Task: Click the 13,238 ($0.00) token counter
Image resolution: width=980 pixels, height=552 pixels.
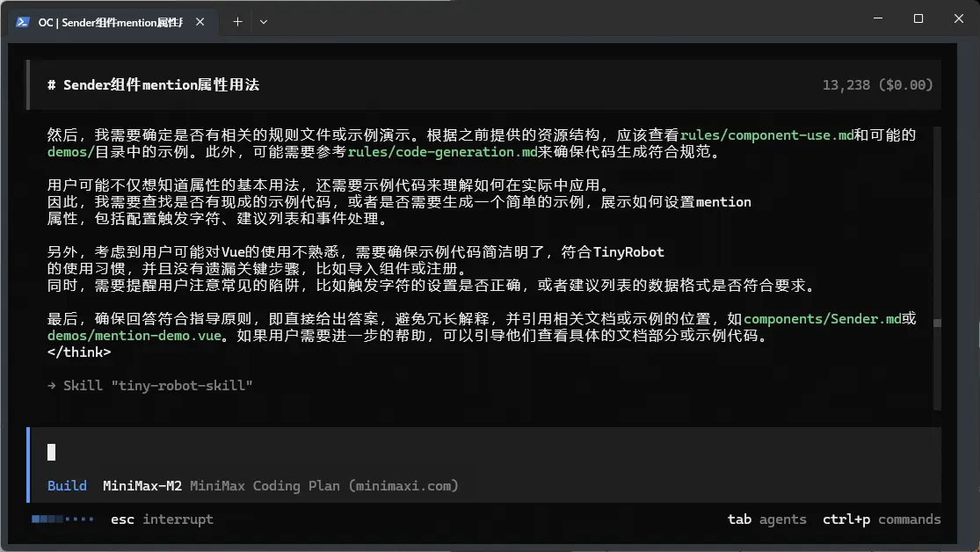Action: [x=876, y=84]
